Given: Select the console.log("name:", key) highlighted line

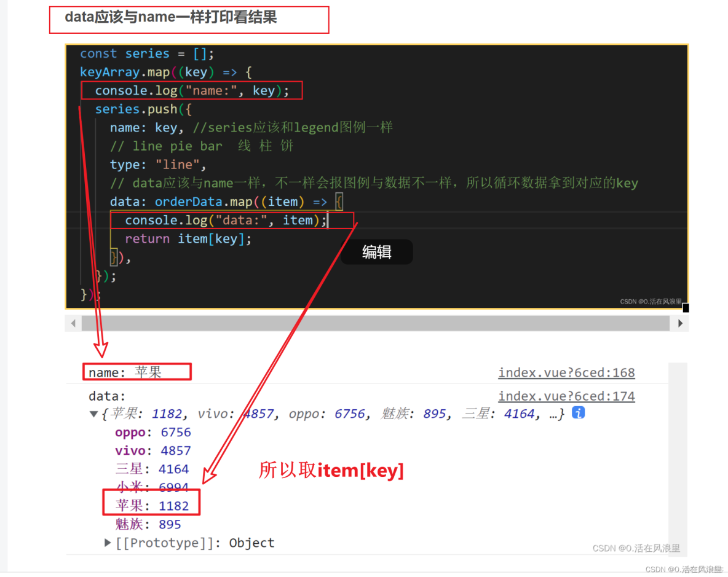Looking at the screenshot, I should (x=192, y=90).
